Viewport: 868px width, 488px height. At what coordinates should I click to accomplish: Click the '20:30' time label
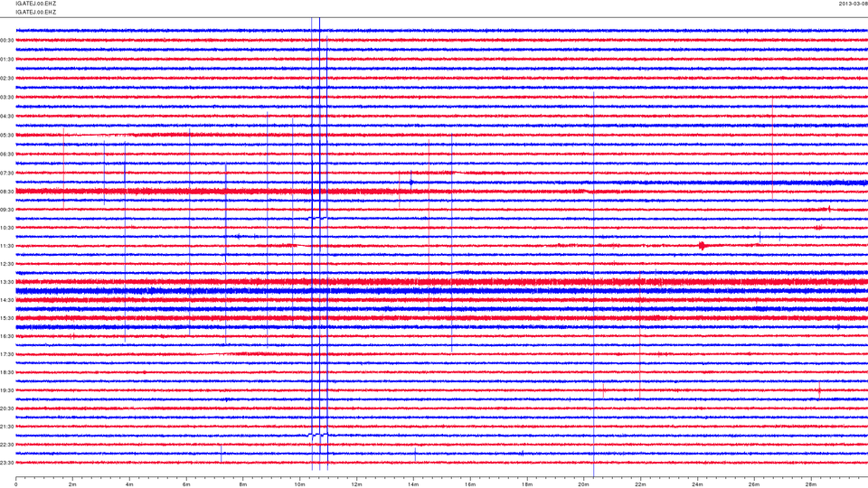click(x=7, y=408)
